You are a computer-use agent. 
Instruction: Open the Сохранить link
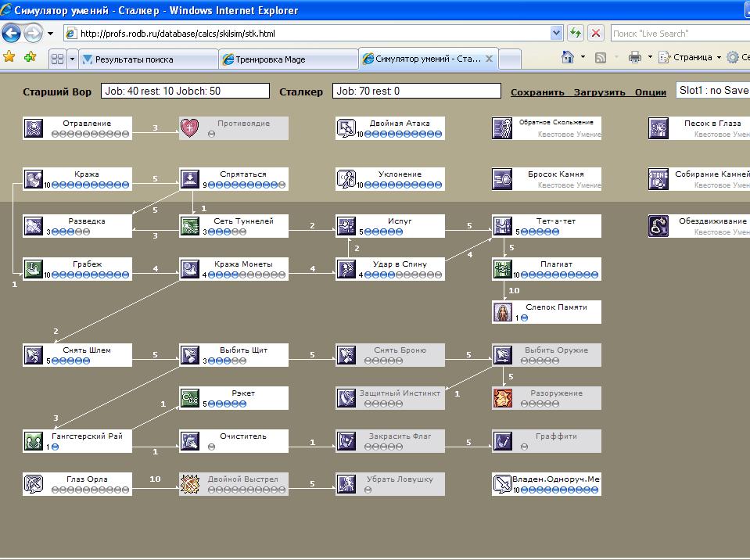[x=537, y=92]
